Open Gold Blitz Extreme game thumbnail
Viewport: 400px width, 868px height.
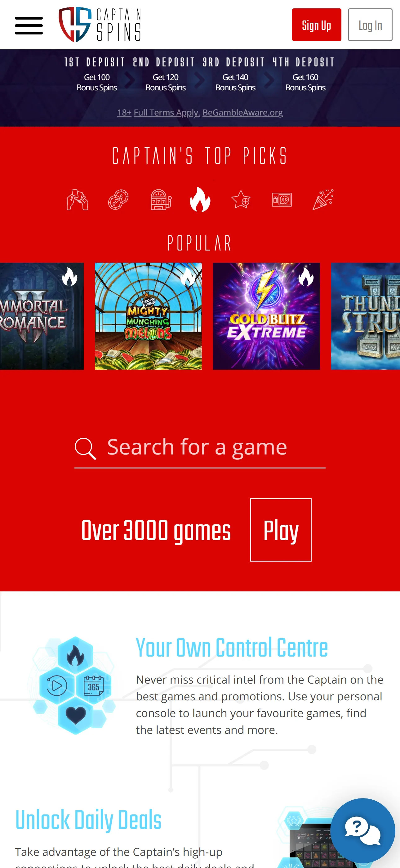(x=266, y=316)
